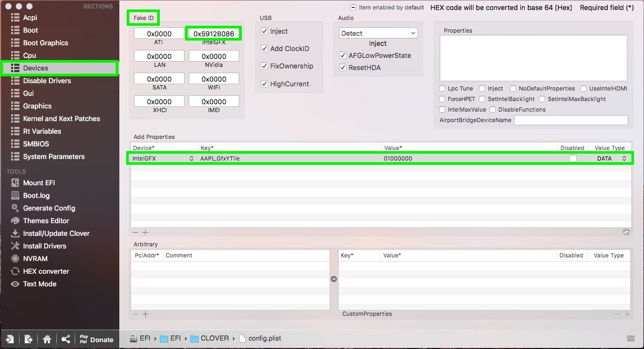The width and height of the screenshot is (644, 349).
Task: Enable SetIntelBacklight checkbox
Action: tap(482, 99)
